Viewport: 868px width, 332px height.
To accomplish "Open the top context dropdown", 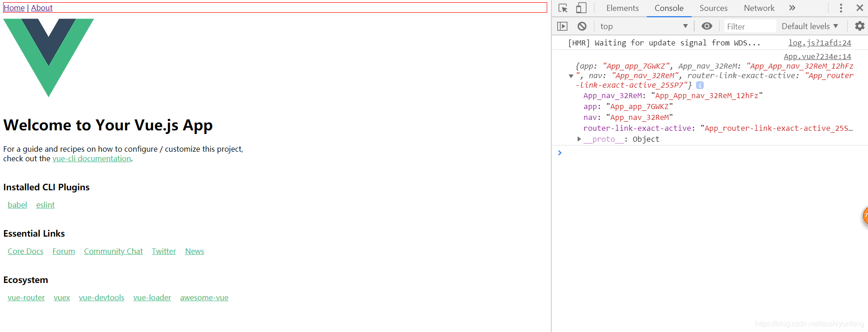I will [x=643, y=26].
